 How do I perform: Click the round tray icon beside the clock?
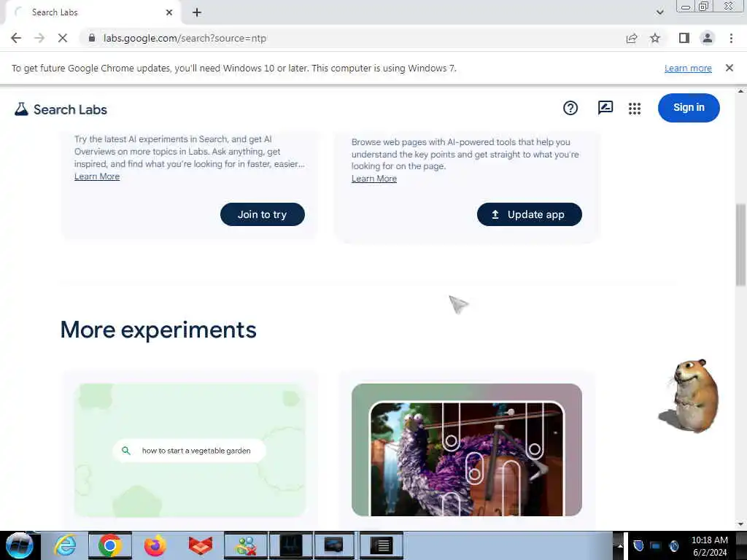673,545
